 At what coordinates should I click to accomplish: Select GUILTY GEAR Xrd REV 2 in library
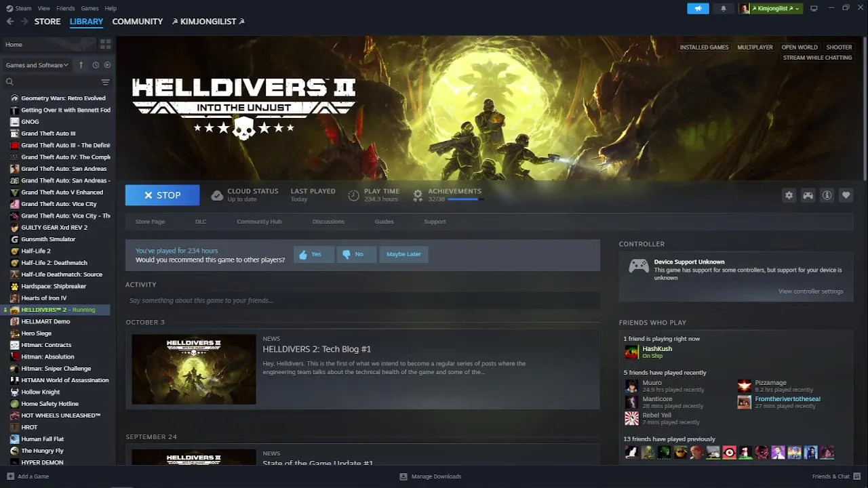(x=56, y=228)
